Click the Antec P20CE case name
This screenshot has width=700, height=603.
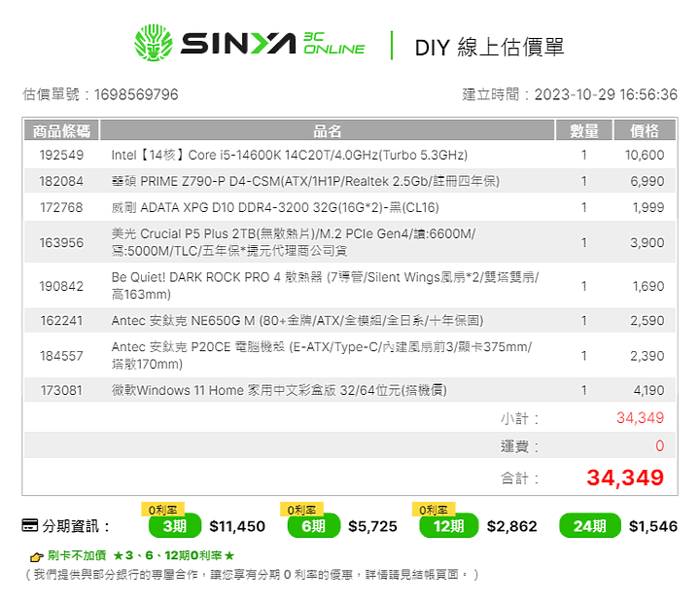(x=322, y=356)
